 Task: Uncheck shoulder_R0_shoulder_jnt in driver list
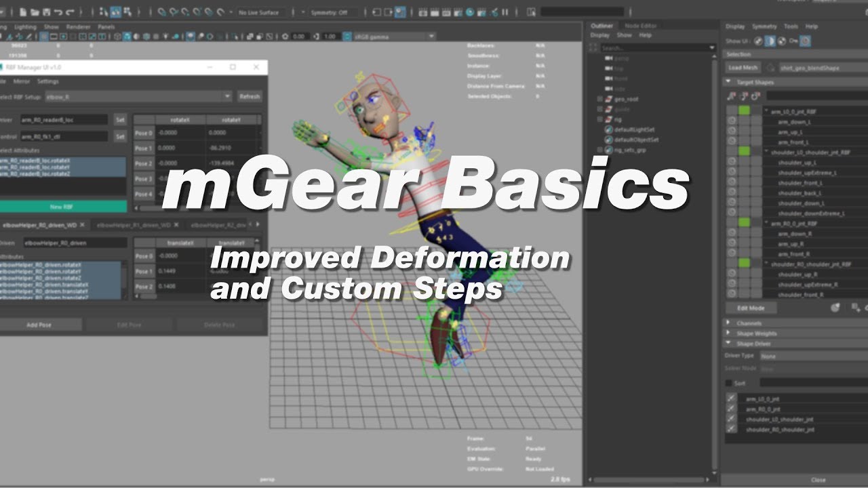click(731, 429)
